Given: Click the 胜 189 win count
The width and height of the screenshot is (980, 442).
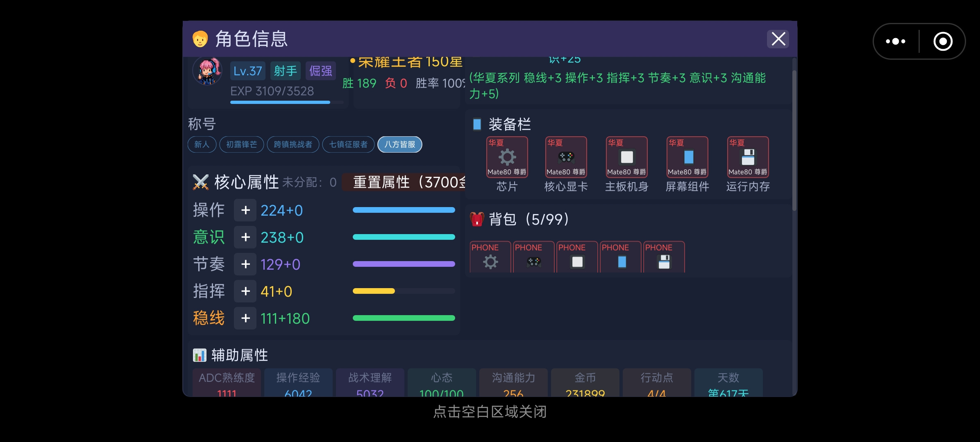Looking at the screenshot, I should click(x=359, y=83).
